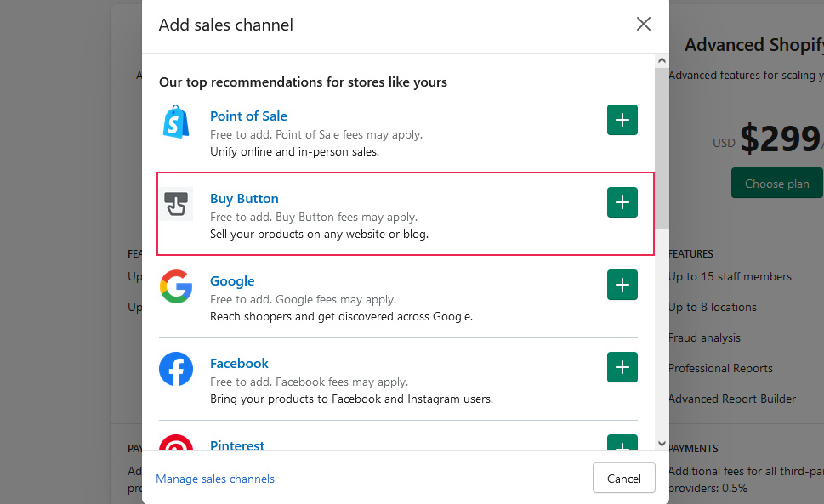The image size is (824, 504).
Task: Add the Facebook channel plus button
Action: [x=622, y=367]
